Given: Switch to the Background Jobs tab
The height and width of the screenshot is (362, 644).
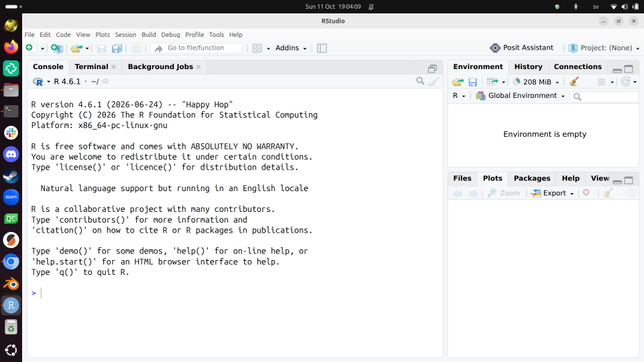Looking at the screenshot, I should tap(160, 66).
